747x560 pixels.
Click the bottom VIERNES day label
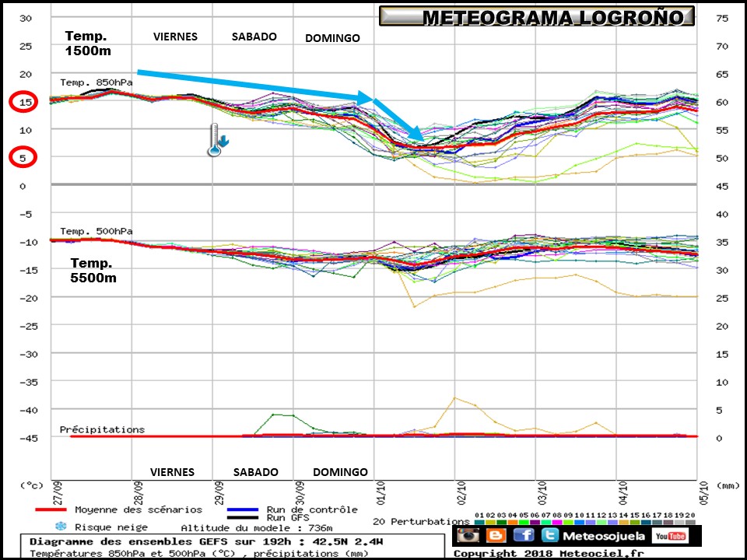[x=173, y=472]
